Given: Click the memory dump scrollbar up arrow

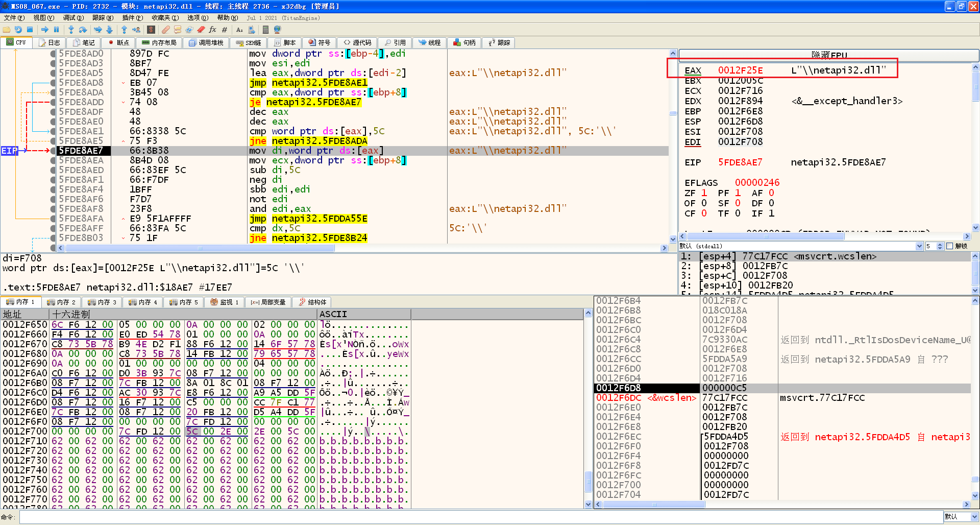Looking at the screenshot, I should coord(588,312).
